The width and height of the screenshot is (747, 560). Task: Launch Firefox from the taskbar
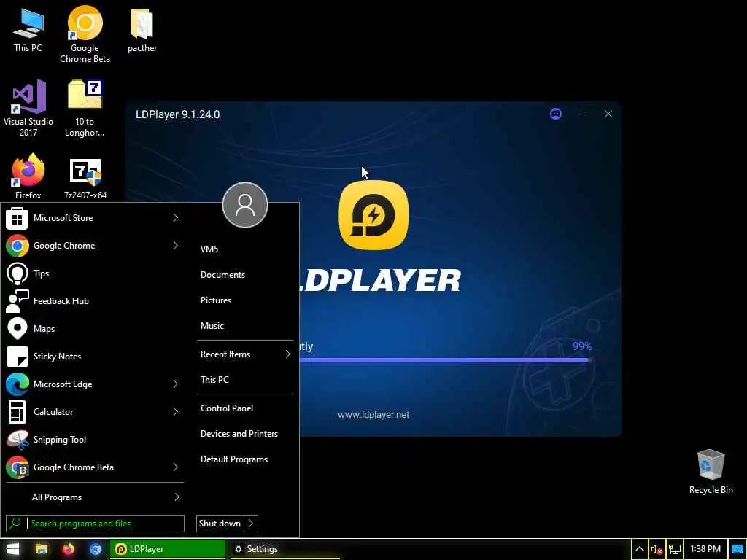tap(69, 549)
